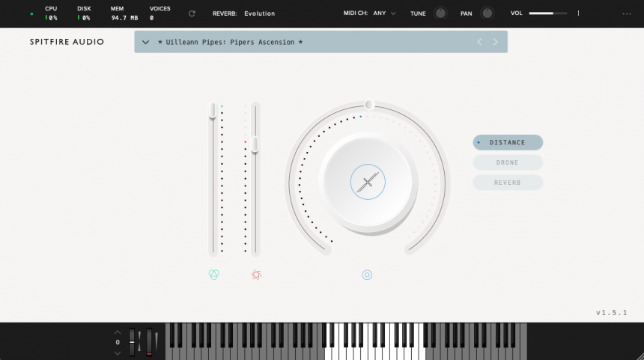
Task: Click the big knob's ring handle
Action: (x=369, y=105)
